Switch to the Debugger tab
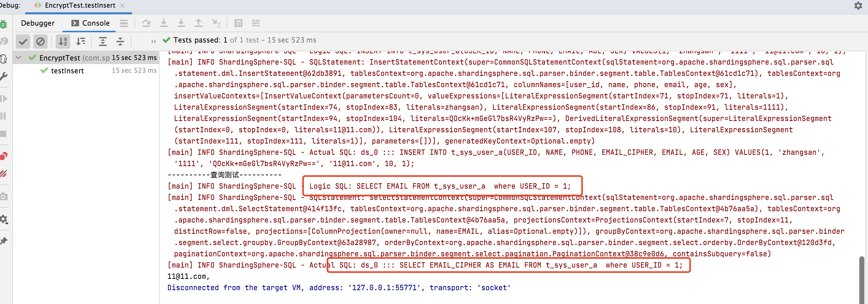Viewport: 868px width, 304px height. pyautogui.click(x=38, y=23)
